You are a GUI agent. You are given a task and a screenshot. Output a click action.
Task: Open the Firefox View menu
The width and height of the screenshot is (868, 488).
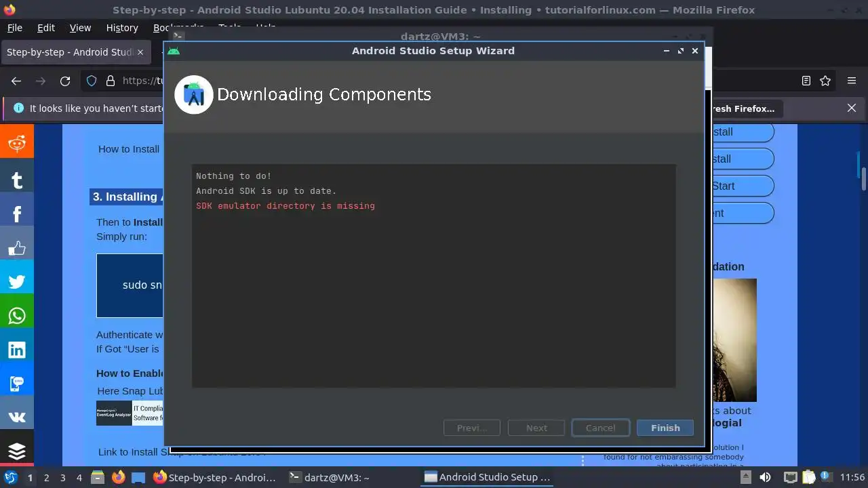click(80, 28)
